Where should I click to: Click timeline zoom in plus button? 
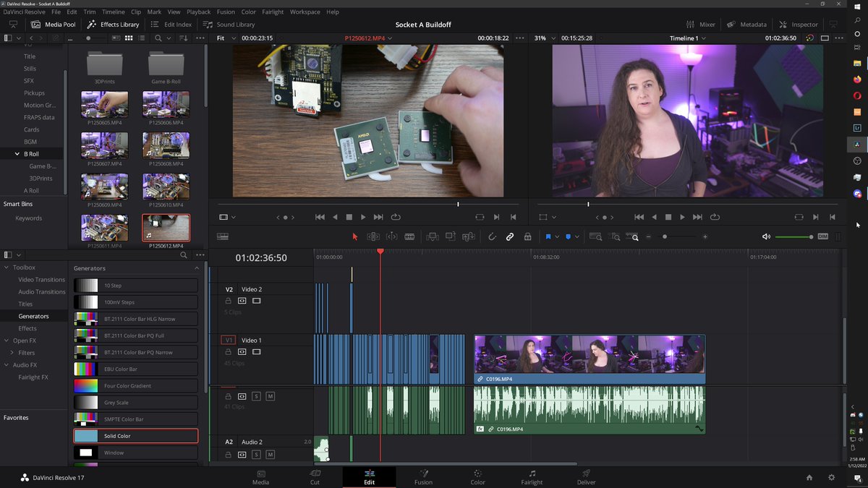[705, 236]
